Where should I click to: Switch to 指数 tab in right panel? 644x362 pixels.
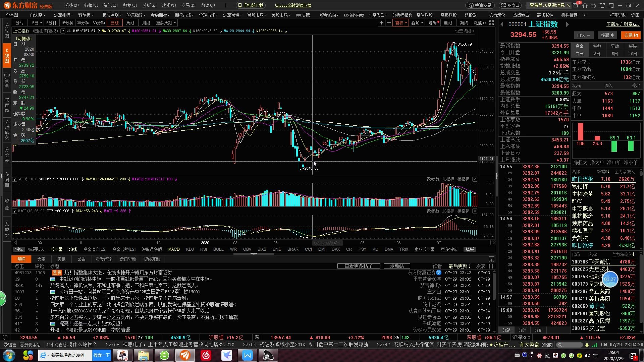(x=597, y=46)
